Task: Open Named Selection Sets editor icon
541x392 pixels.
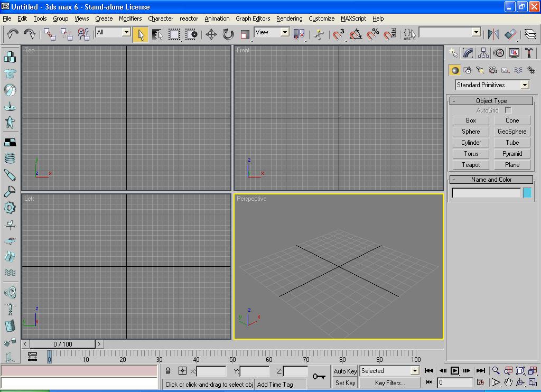Action: coord(409,34)
